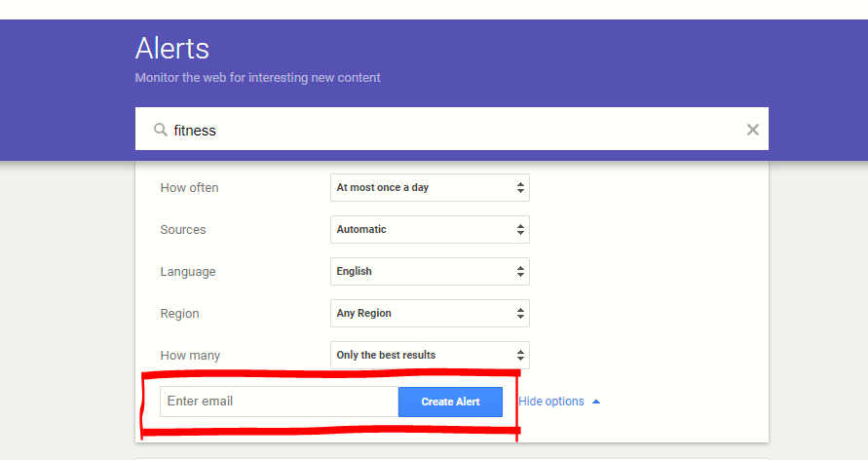Clear the fitness search with the X icon
This screenshot has height=460, width=868.
(752, 130)
